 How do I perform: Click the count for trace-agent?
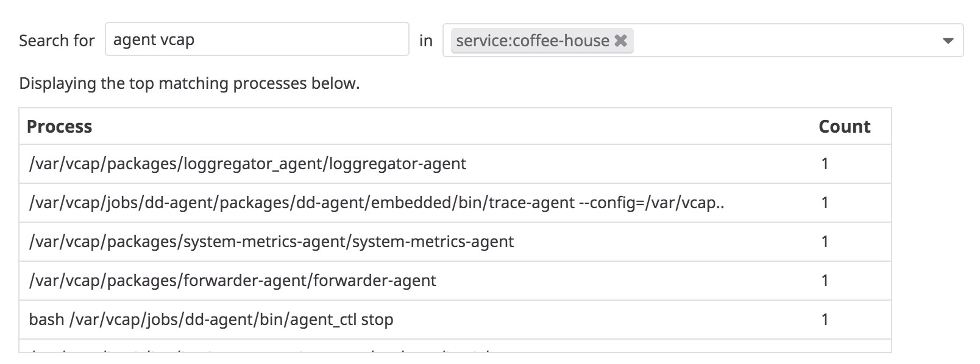coord(825,203)
